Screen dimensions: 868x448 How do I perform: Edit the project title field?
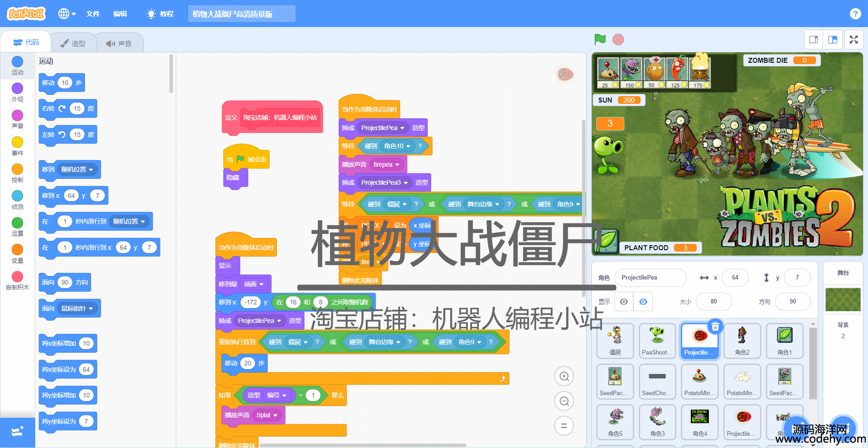tap(241, 14)
